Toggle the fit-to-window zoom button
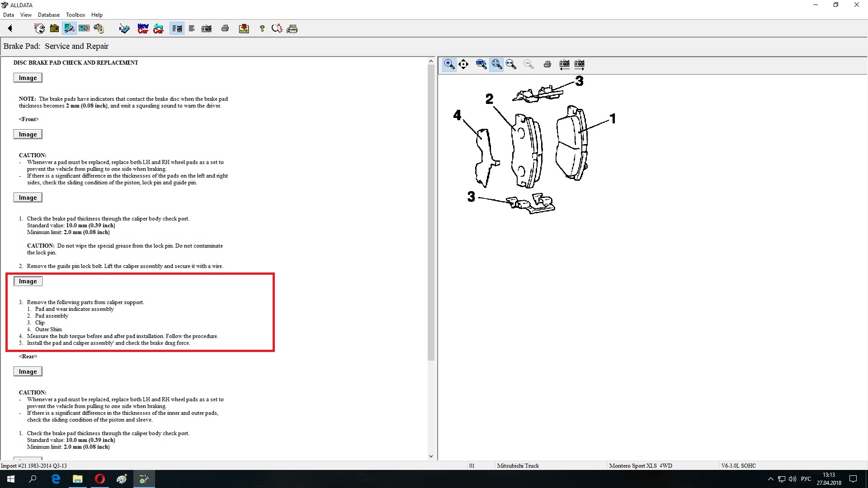Viewport: 868px width, 488px height. coord(496,64)
